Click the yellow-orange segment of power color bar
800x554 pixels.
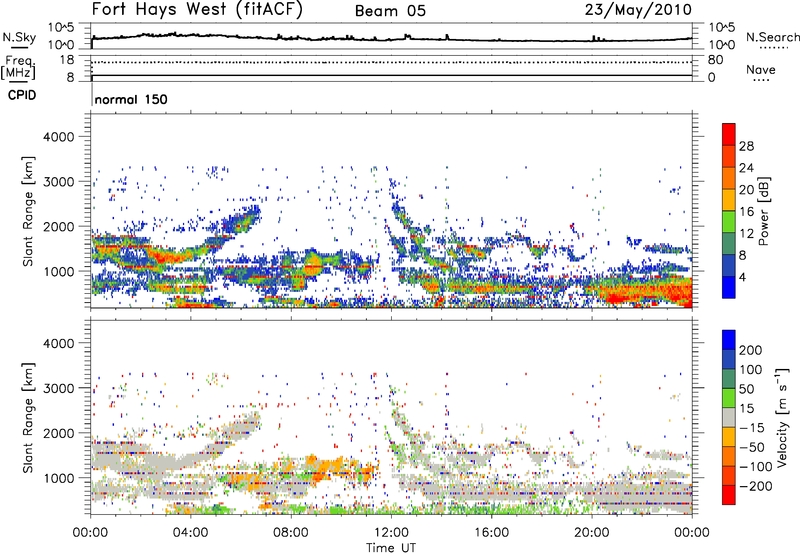click(x=729, y=200)
